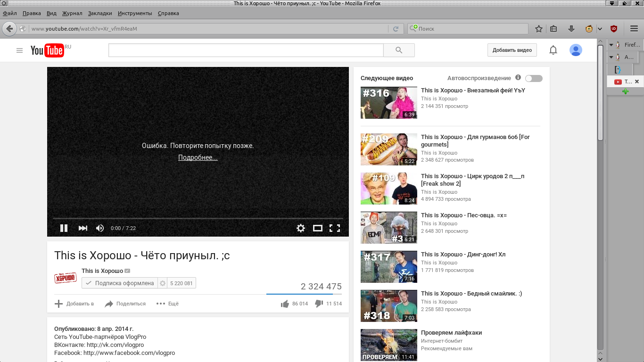Open the vk.com/vlogpro link
The height and width of the screenshot is (362, 644).
(x=116, y=345)
